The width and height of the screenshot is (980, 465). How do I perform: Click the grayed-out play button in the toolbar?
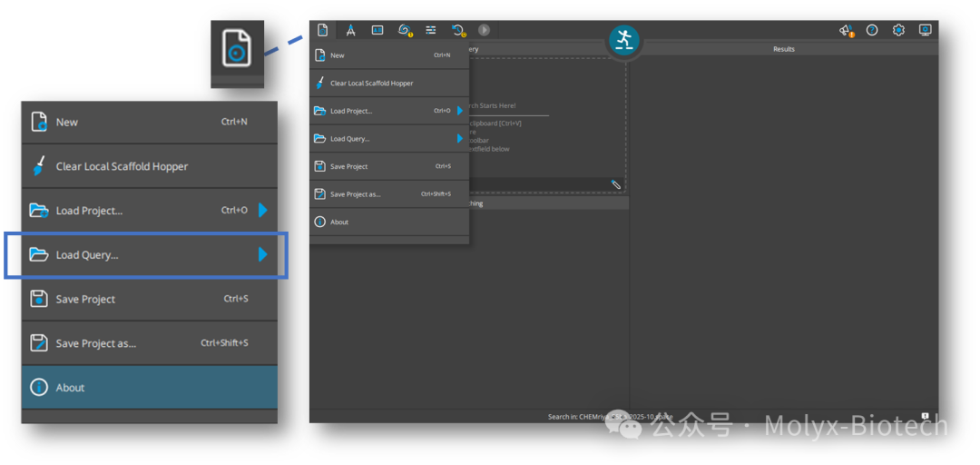point(484,29)
